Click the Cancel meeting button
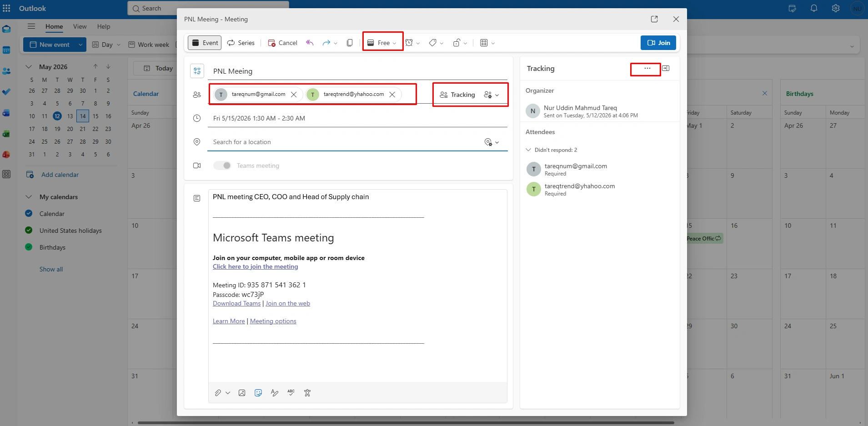868x426 pixels. click(x=282, y=43)
